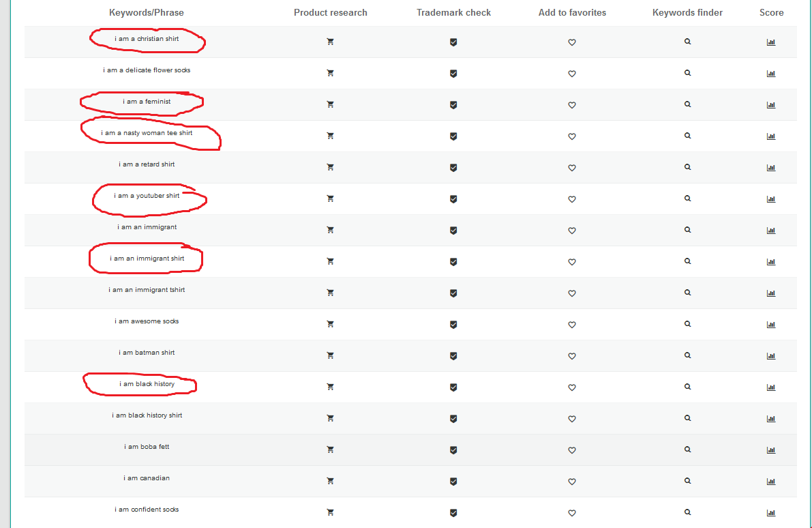Open product research for 'i am a christian shirt'
812x528 pixels.
[x=331, y=42]
